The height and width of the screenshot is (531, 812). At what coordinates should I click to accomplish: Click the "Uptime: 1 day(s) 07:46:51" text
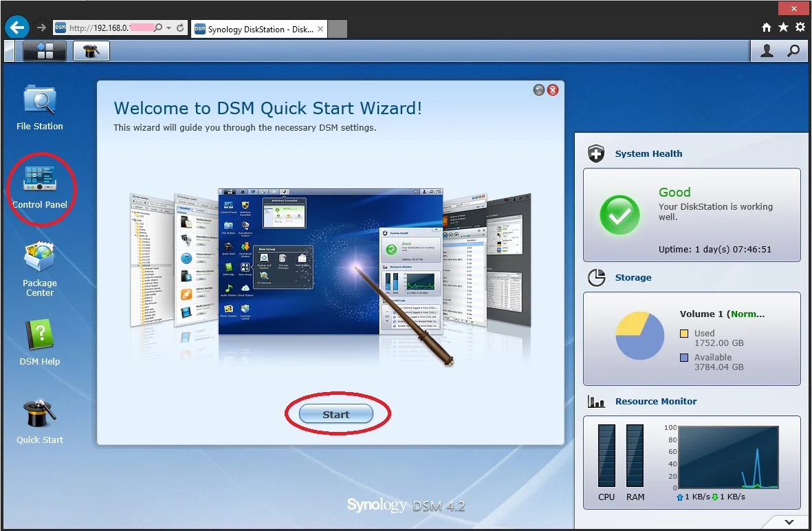pyautogui.click(x=714, y=249)
